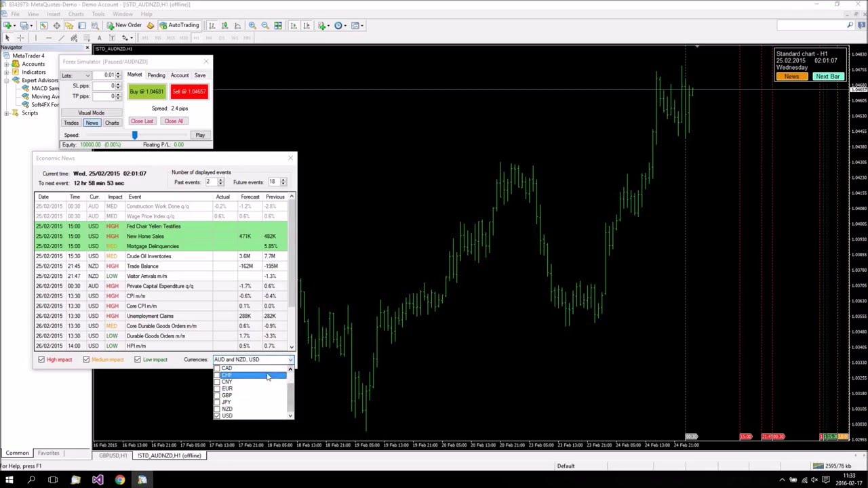Switch to line chart icon
Image resolution: width=868 pixels, height=488 pixels.
click(237, 25)
